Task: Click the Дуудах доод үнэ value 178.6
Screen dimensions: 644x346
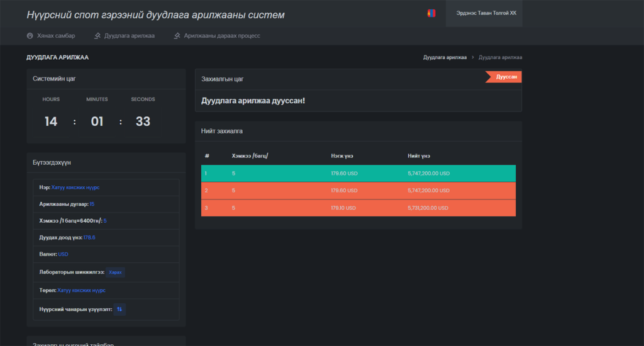Action: click(89, 237)
